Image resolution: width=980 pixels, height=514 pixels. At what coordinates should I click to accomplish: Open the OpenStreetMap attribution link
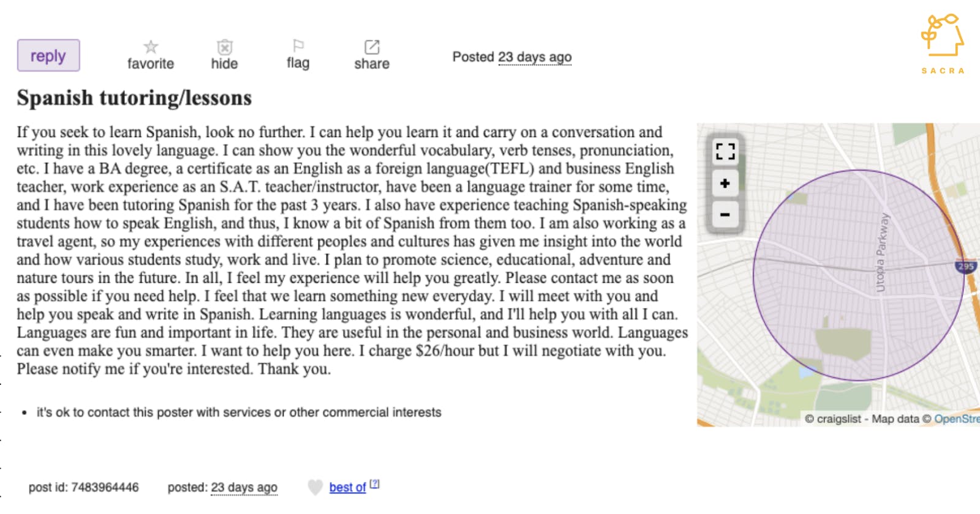pos(956,419)
